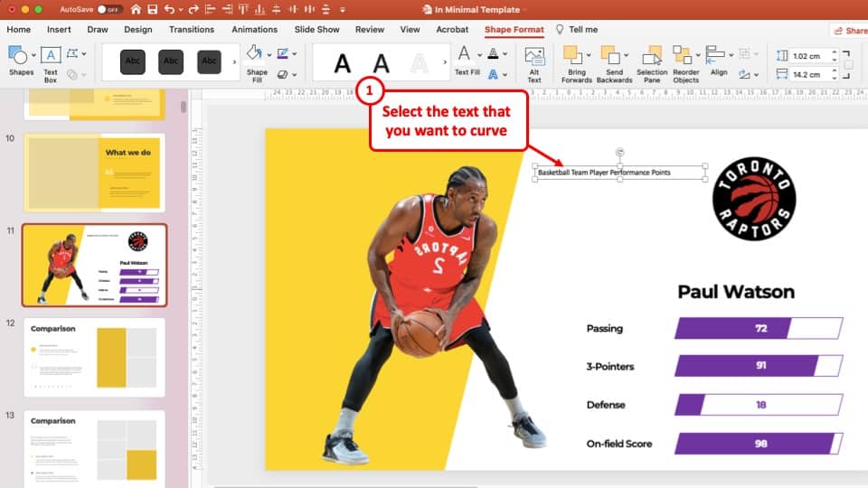Open the Home tab
The height and width of the screenshot is (488, 868).
tap(19, 29)
